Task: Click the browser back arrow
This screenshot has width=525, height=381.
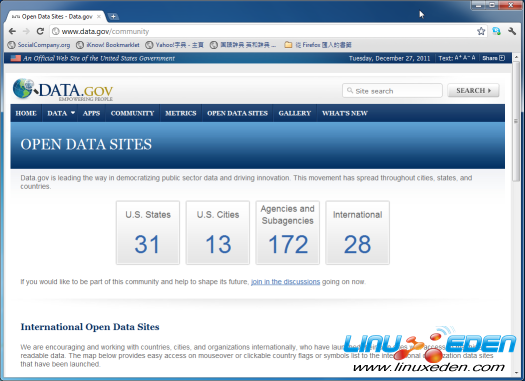Action: pyautogui.click(x=12, y=31)
